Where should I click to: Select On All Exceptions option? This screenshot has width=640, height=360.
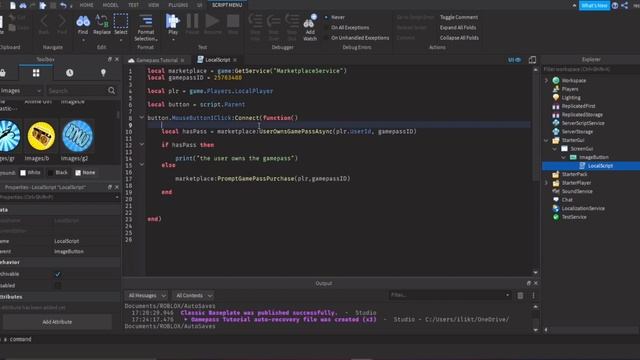click(326, 27)
